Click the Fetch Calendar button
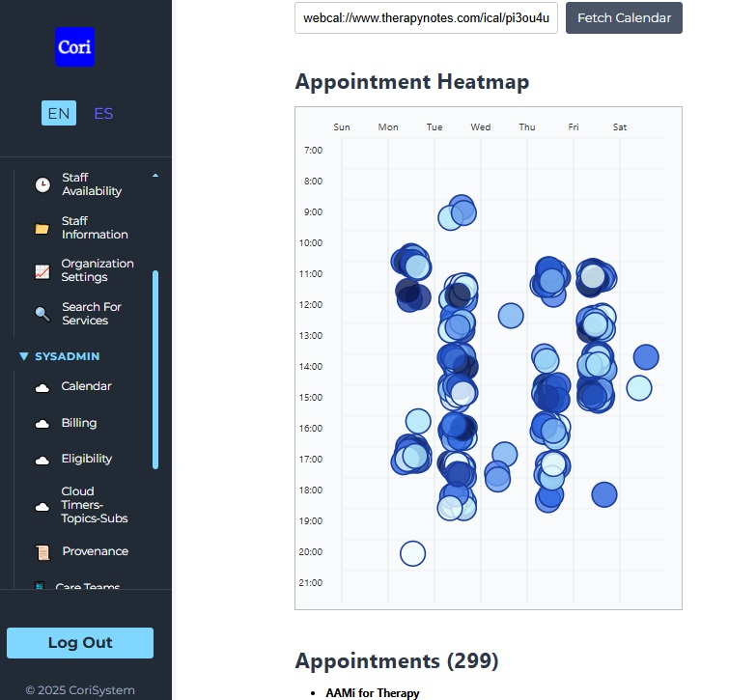This screenshot has width=729, height=700. [x=624, y=17]
